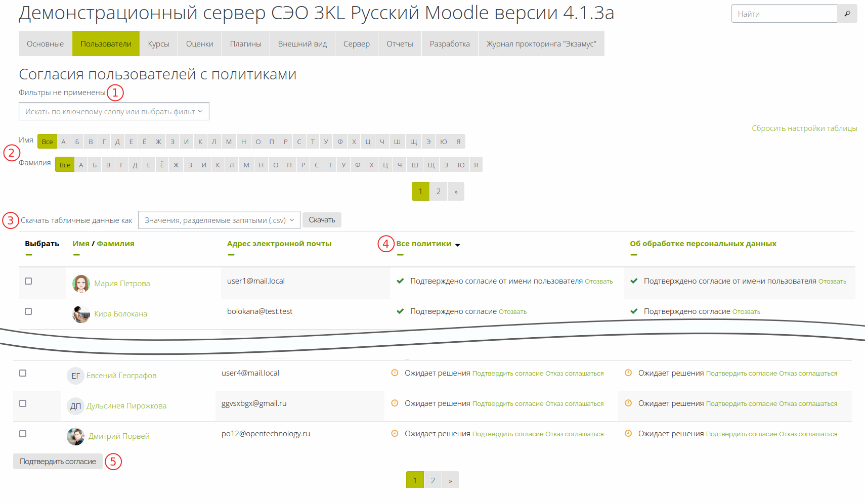This screenshot has height=504, width=865.
Task: Click Мария Петрова's avatar picture
Action: (x=81, y=284)
